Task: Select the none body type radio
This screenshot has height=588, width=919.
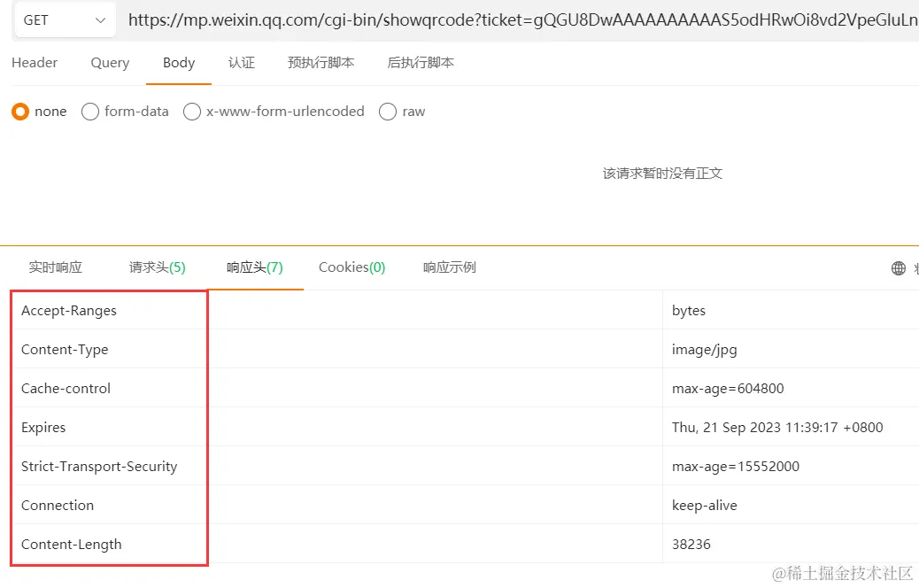Action: click(20, 112)
